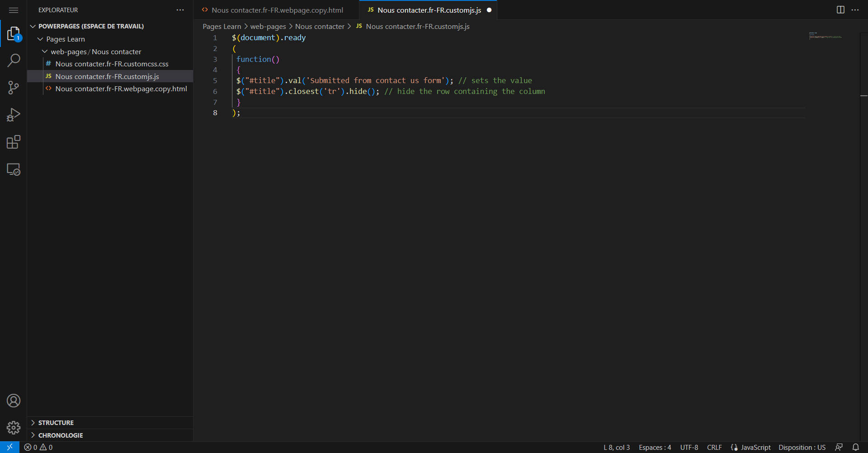Click the closest('tr') call on line 6

316,91
